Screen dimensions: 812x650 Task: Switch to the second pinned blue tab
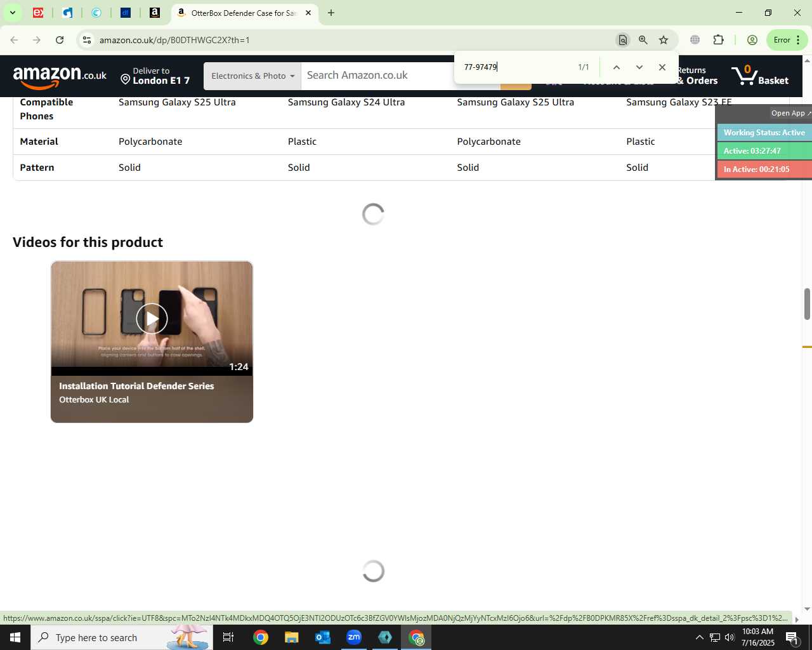tap(67, 13)
